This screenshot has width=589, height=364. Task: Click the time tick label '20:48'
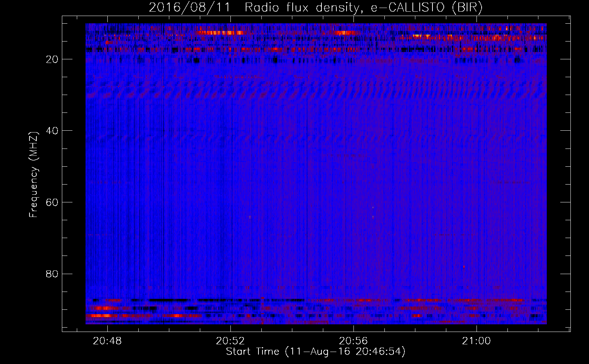point(107,341)
